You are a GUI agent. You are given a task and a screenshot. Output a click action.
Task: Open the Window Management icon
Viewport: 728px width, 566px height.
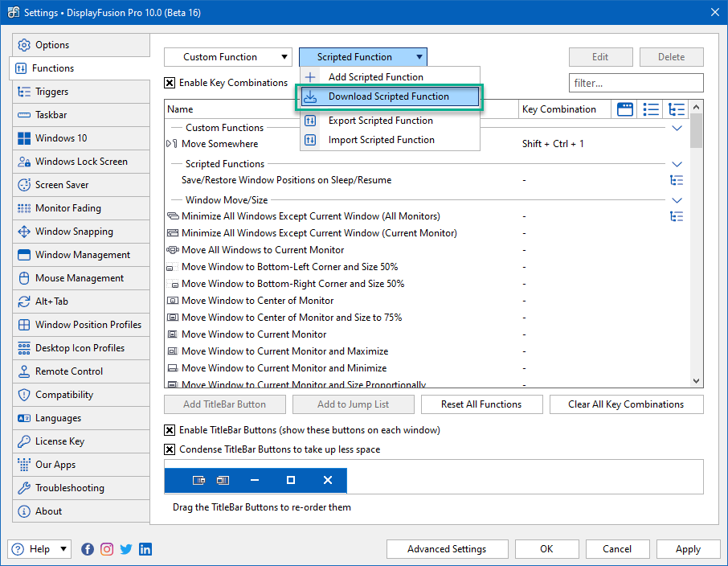point(23,255)
